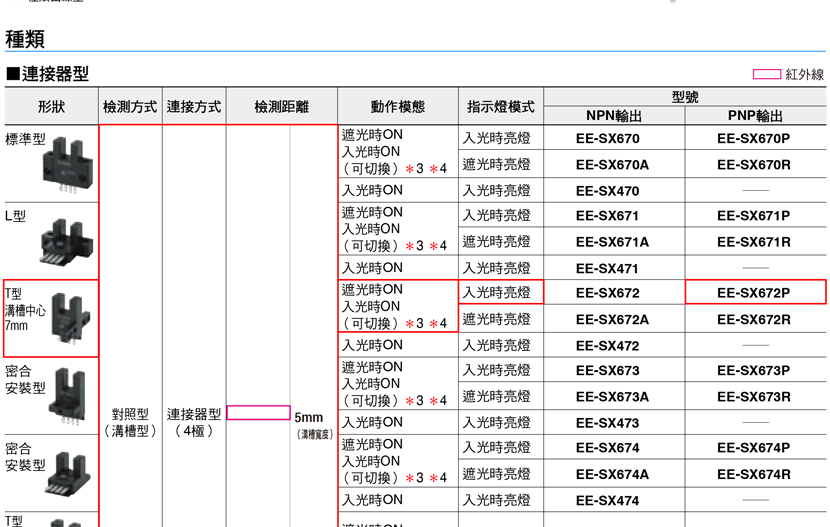
Task: Click the EE-SX473 model number
Action: 608,423
